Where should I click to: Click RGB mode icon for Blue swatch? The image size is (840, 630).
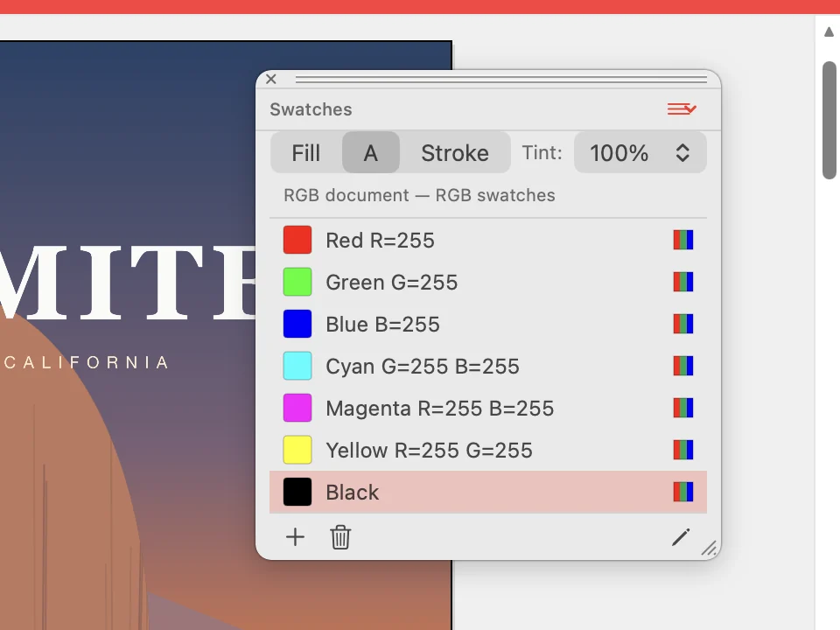click(x=683, y=324)
